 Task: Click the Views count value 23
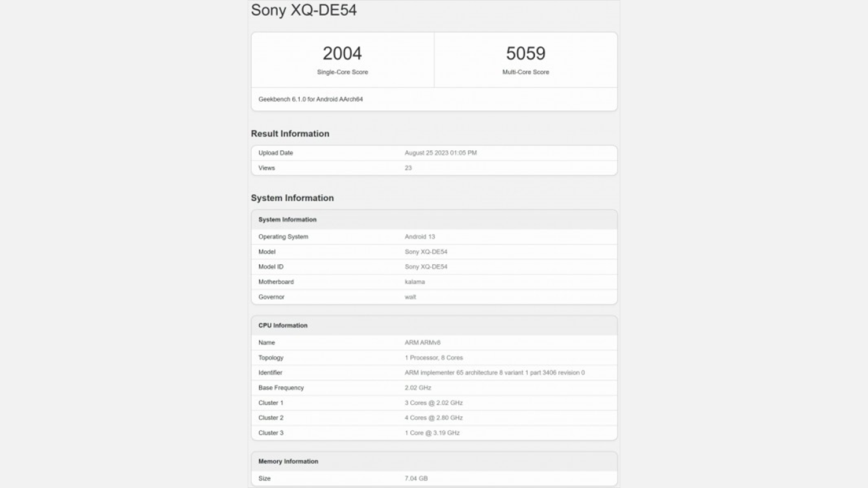click(408, 168)
